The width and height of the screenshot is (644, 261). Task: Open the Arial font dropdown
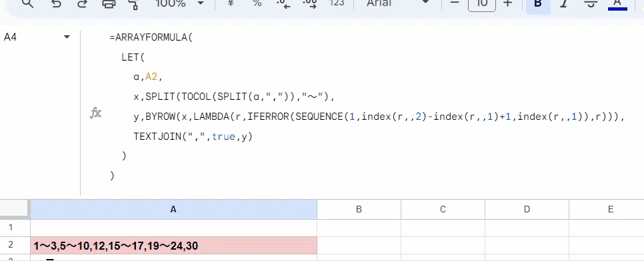point(397,4)
